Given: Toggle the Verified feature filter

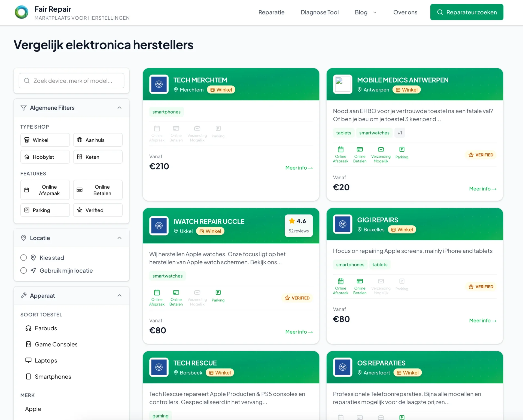Looking at the screenshot, I should click(x=98, y=210).
